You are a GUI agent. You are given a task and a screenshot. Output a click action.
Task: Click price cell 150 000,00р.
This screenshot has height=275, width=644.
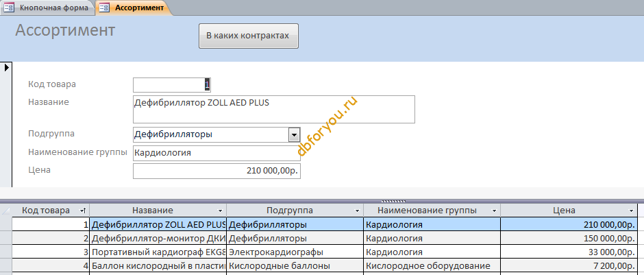click(569, 238)
